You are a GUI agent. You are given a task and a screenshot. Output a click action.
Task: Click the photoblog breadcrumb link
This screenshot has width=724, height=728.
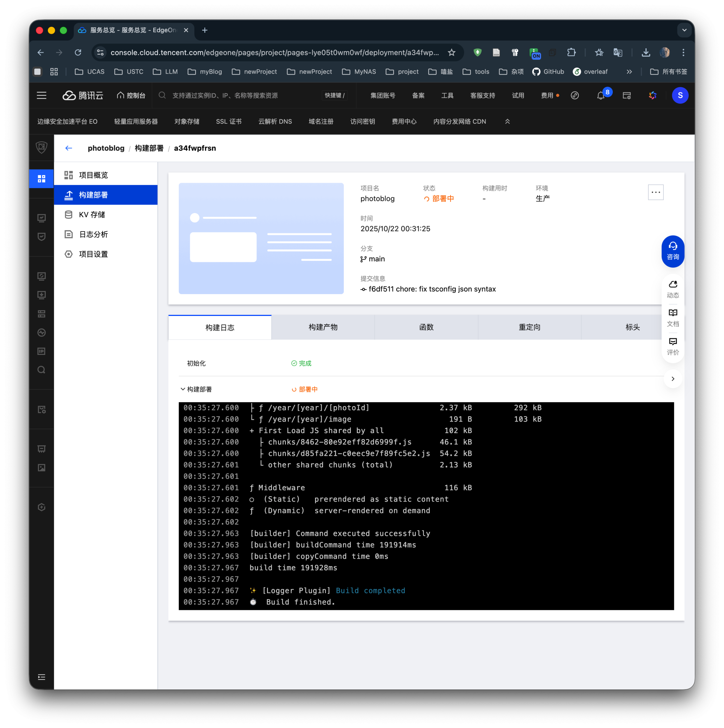pyautogui.click(x=106, y=148)
